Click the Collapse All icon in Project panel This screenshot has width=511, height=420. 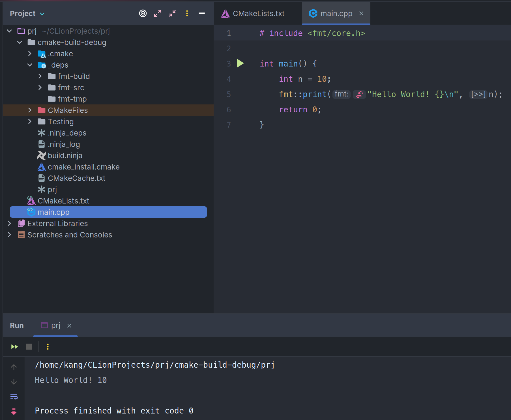172,13
